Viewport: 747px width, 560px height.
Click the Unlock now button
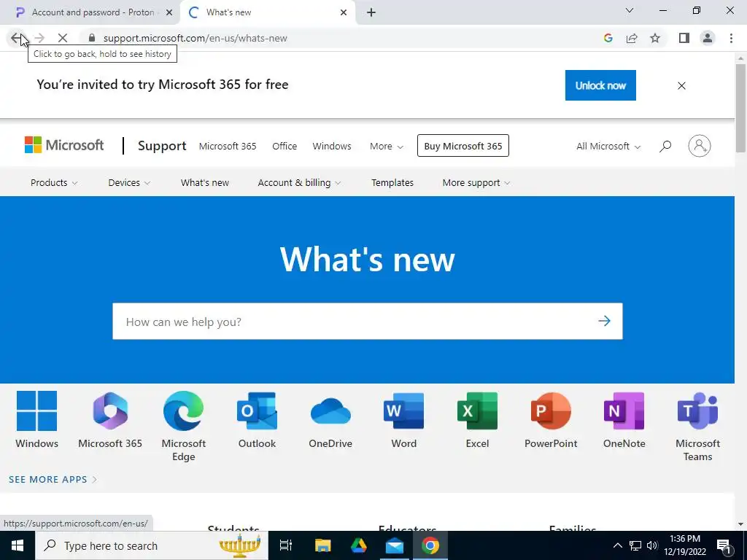(x=600, y=85)
